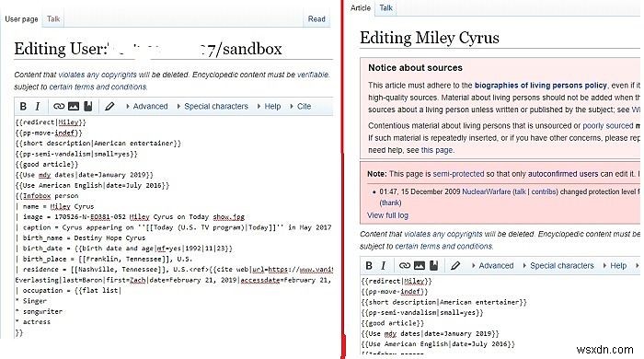Open NuclearWarfare user link
This screenshot has height=359, width=644.
click(x=487, y=191)
